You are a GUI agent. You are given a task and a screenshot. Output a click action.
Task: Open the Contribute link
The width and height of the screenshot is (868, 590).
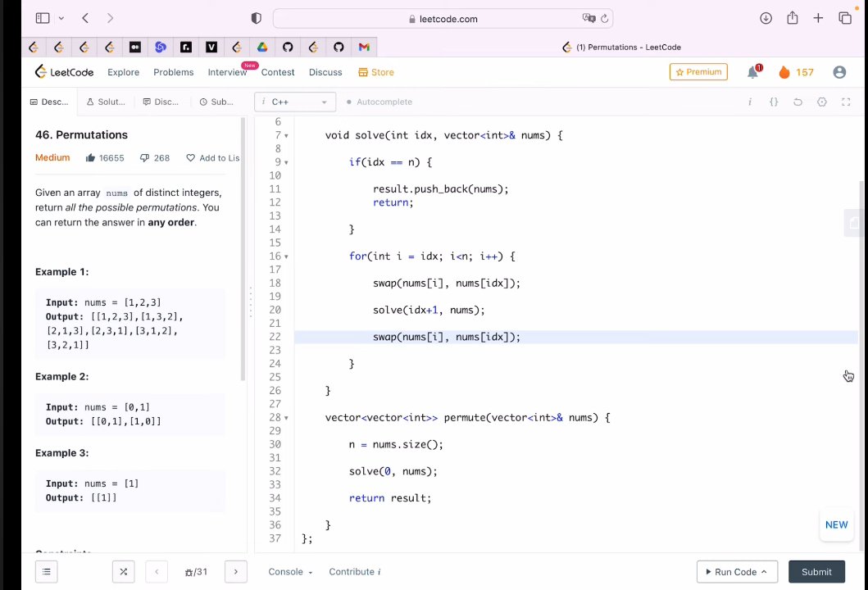(354, 572)
